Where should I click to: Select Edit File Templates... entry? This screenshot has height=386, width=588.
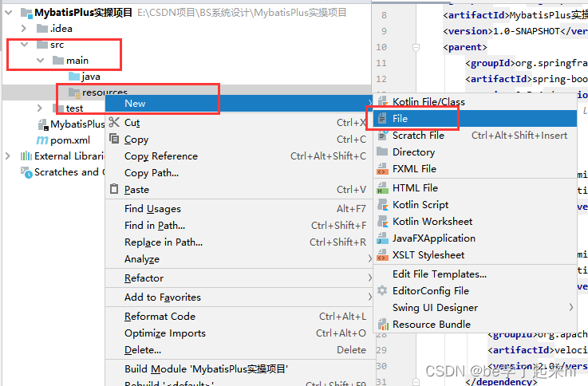(475, 274)
